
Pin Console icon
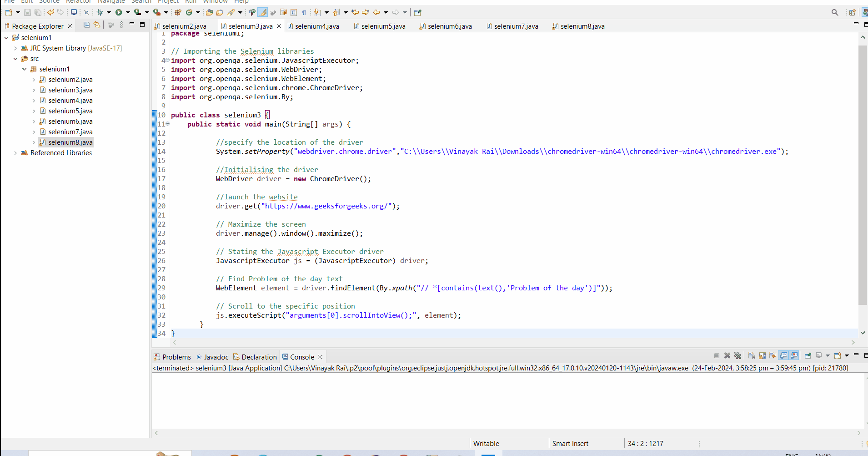808,355
